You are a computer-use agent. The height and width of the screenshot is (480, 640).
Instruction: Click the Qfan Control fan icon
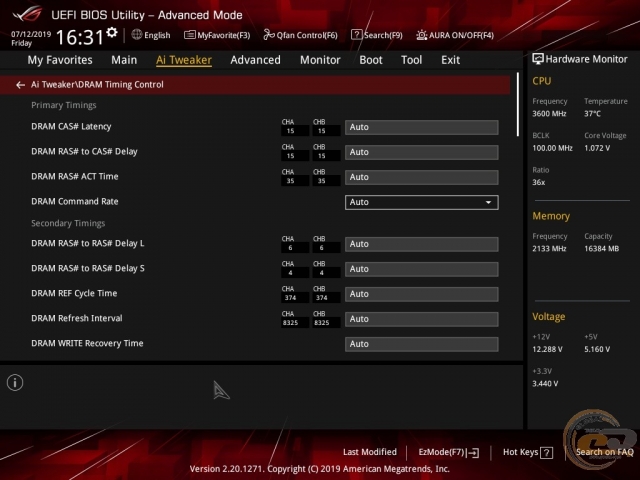(x=269, y=35)
